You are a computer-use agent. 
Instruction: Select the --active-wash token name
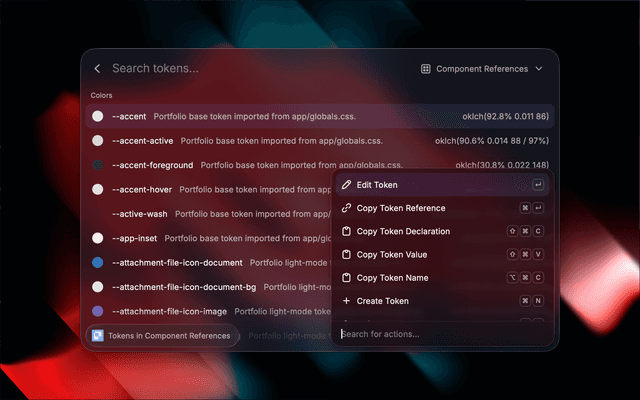click(140, 214)
